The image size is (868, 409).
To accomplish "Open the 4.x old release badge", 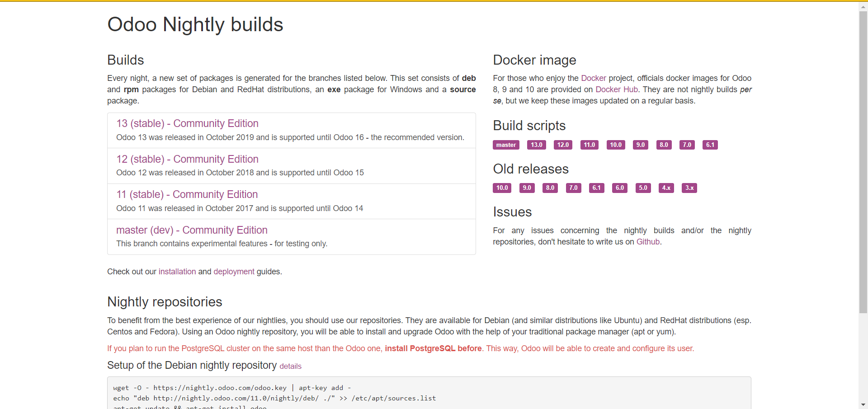I will point(666,188).
